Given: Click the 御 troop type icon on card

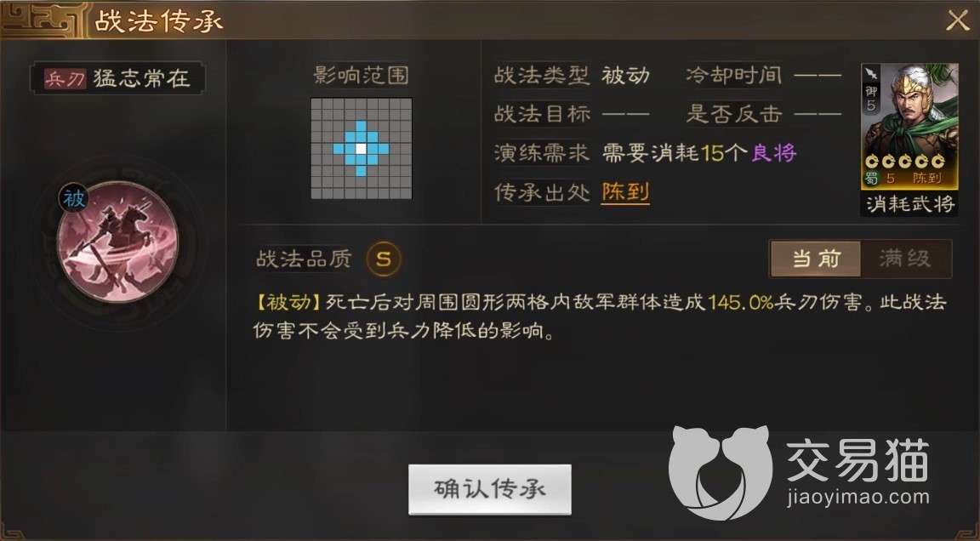Looking at the screenshot, I should click(871, 92).
